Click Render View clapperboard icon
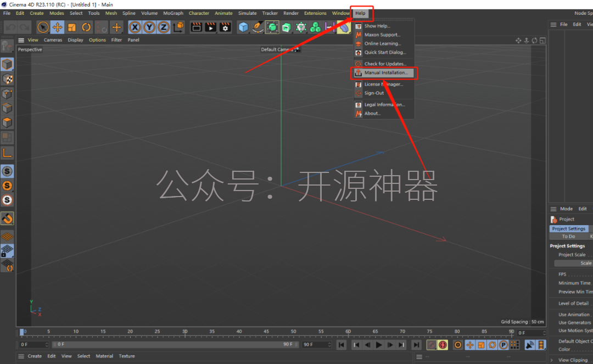Screen dimensions: 593x364 tap(196, 27)
